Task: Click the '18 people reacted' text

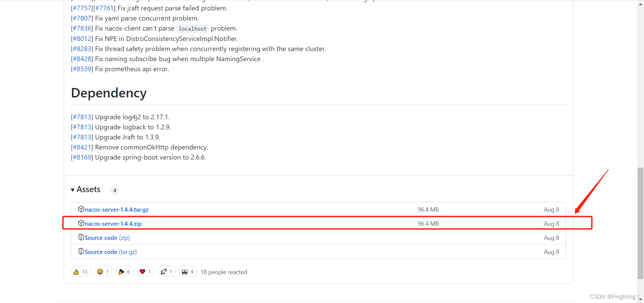Action: tap(224, 272)
